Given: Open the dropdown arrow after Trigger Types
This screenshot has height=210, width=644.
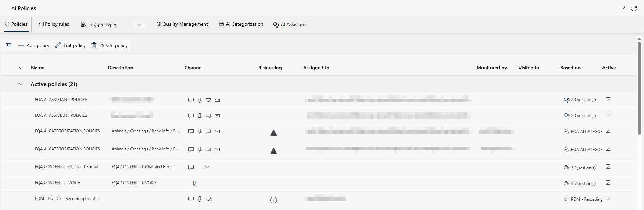Looking at the screenshot, I should pyautogui.click(x=139, y=24).
